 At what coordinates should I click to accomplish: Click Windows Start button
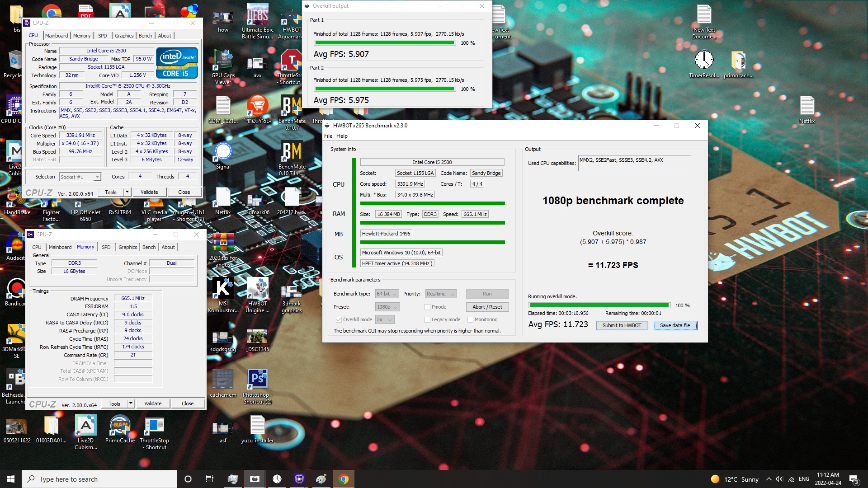coord(11,479)
